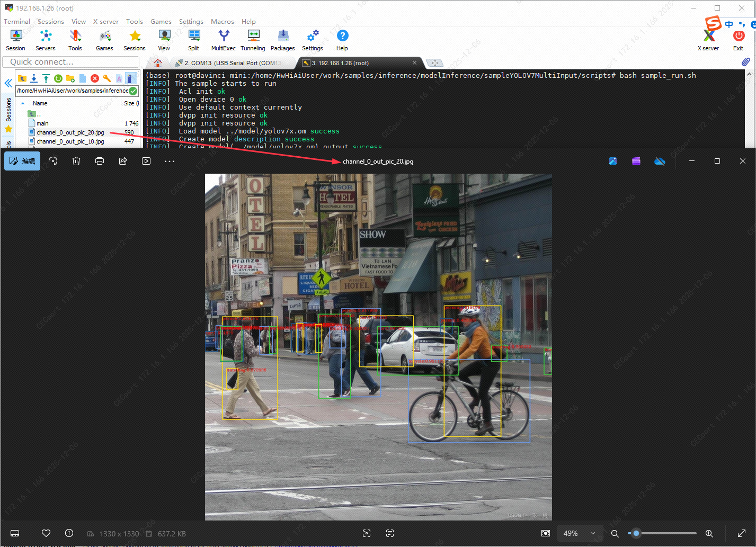The height and width of the screenshot is (547, 756).
Task: Click the SFTP download arrow icon
Action: (x=34, y=78)
